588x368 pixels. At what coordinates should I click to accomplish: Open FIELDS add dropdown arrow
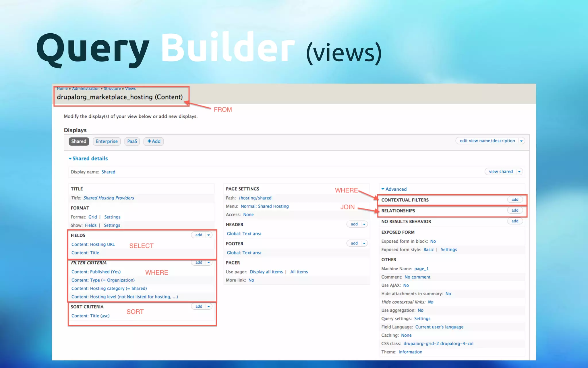click(x=209, y=235)
